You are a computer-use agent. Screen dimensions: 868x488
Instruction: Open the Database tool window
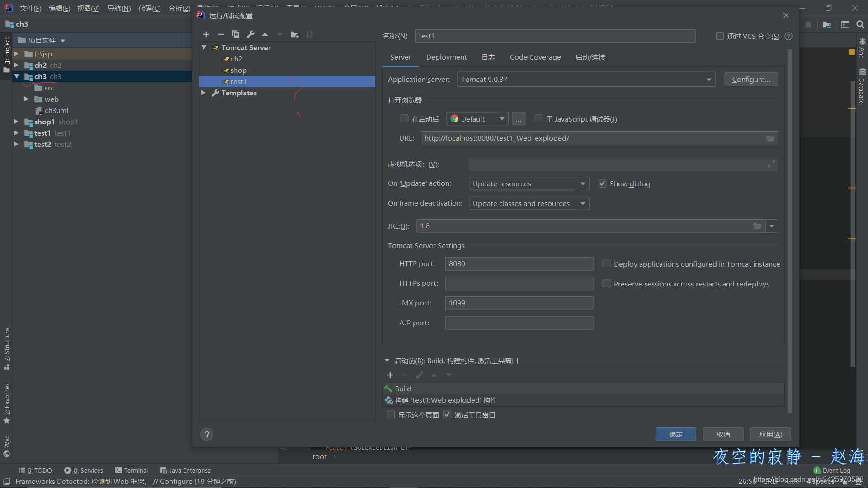pyautogui.click(x=862, y=86)
